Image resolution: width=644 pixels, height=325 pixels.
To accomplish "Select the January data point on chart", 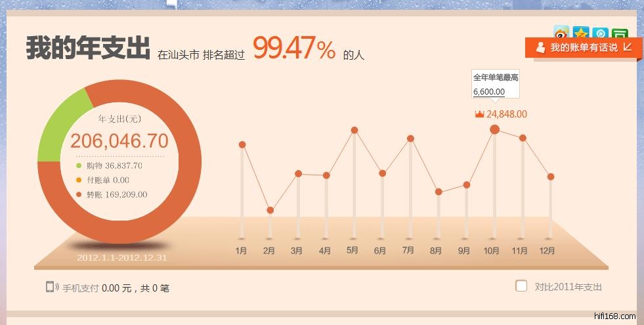I will point(242,144).
